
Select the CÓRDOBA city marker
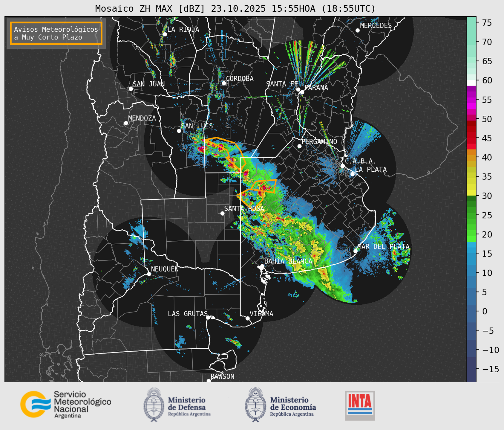(x=224, y=83)
